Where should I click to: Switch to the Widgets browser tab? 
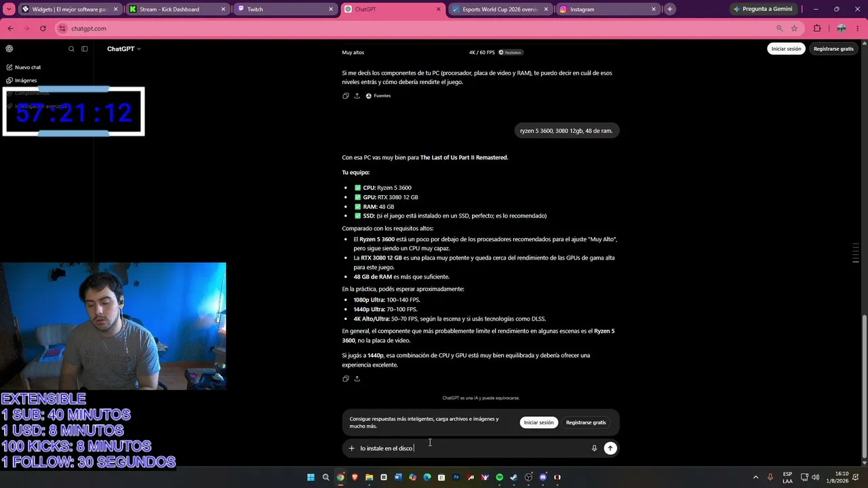tap(69, 9)
